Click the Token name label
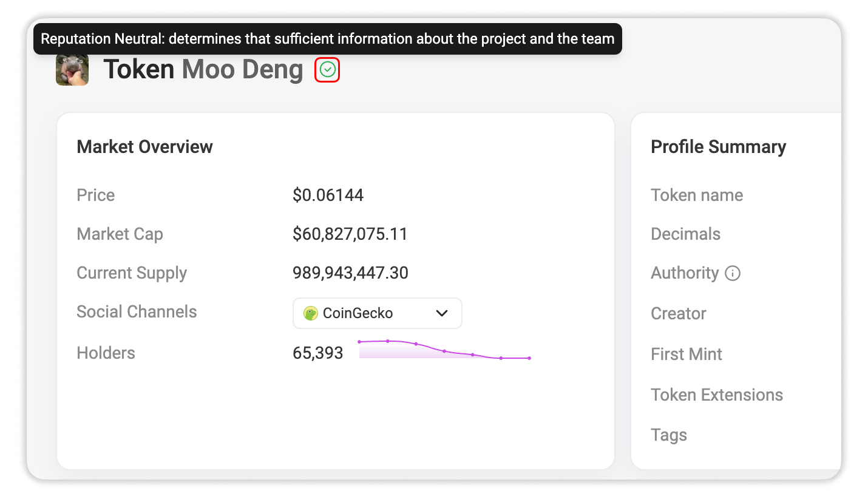The image size is (868, 499). 697,195
